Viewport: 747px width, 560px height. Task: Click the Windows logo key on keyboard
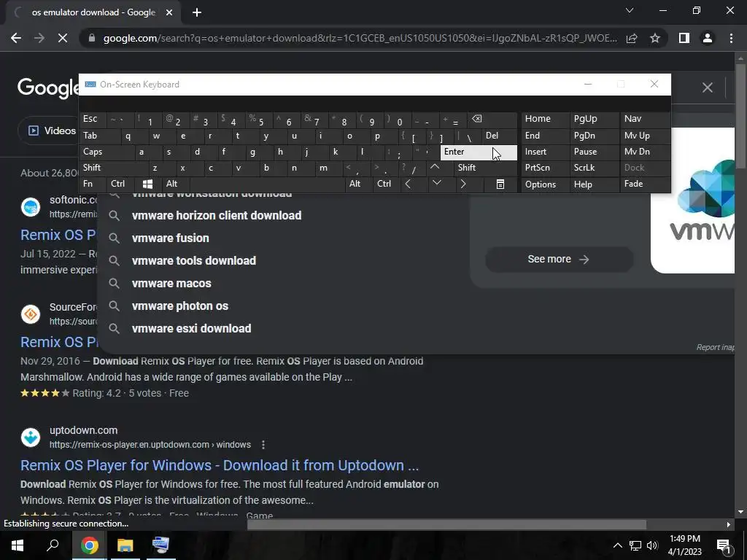(x=147, y=184)
